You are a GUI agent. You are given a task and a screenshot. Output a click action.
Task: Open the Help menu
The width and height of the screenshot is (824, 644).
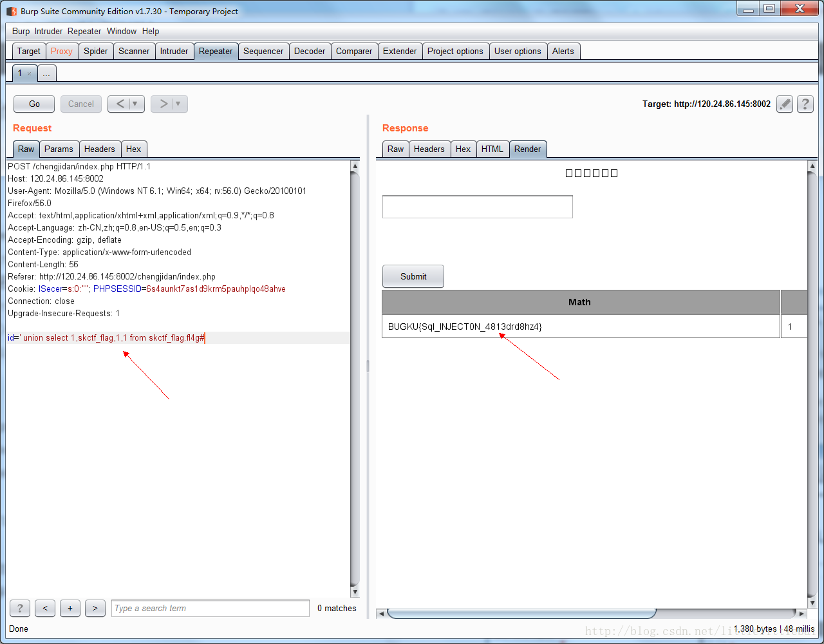[151, 31]
